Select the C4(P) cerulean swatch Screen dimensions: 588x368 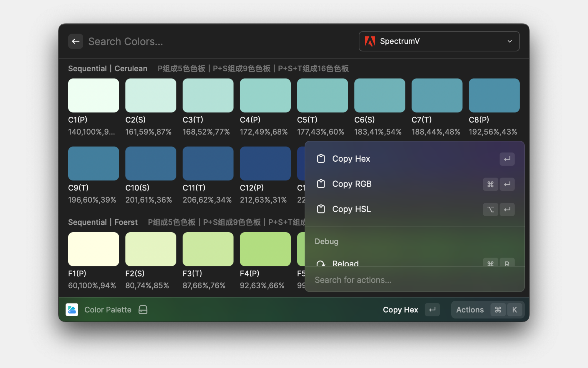265,95
